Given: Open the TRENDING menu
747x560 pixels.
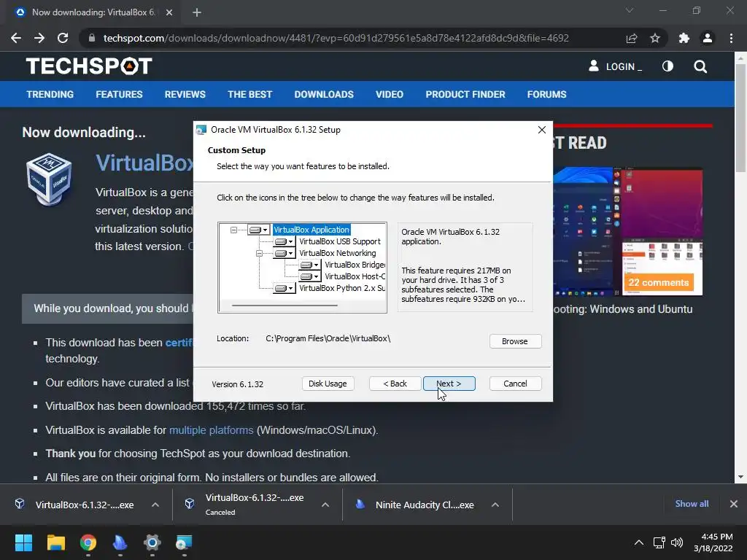Looking at the screenshot, I should click(50, 94).
